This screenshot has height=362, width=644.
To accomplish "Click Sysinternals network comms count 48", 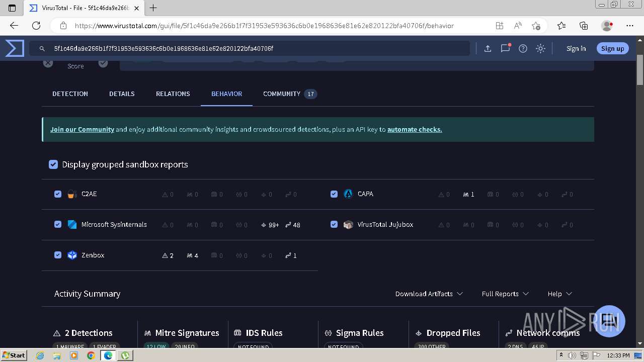I will point(293,225).
